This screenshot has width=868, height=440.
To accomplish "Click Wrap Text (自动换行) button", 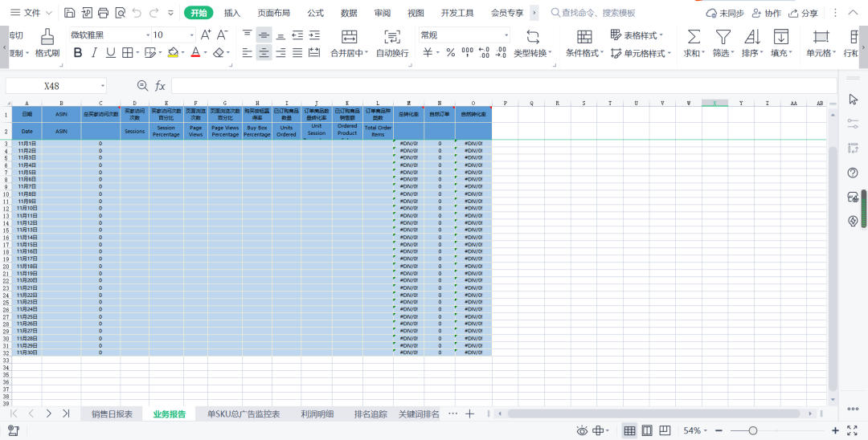I will (x=392, y=44).
